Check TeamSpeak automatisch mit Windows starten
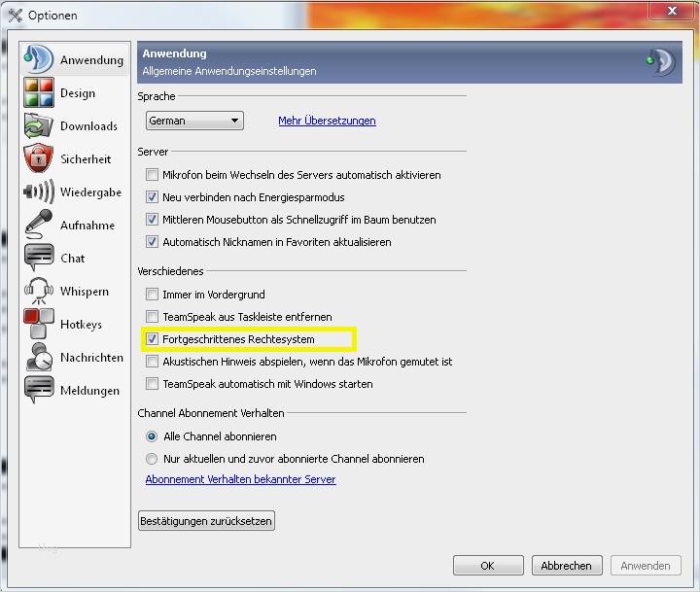Image resolution: width=700 pixels, height=592 pixels. point(152,384)
